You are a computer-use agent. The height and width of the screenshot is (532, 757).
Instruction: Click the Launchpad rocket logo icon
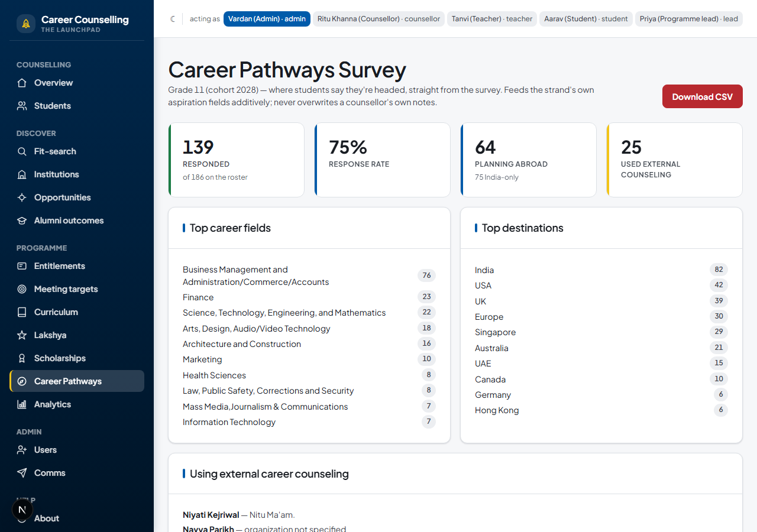[26, 24]
